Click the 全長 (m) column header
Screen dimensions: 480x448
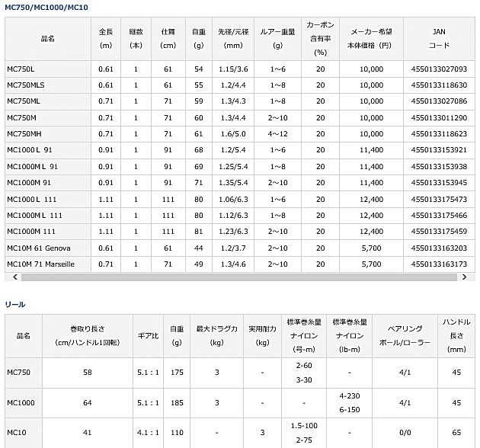click(x=106, y=39)
